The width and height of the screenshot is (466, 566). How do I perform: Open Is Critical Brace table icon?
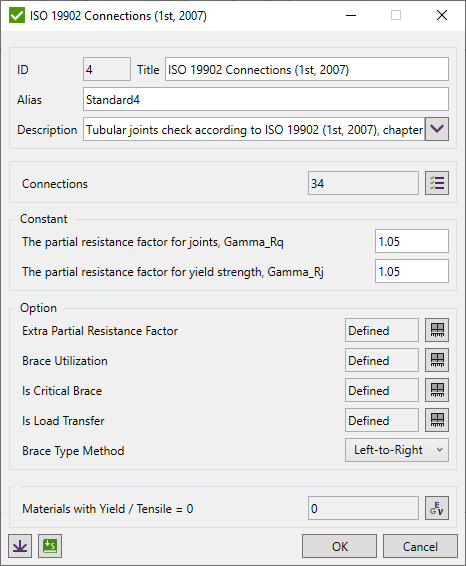[437, 390]
